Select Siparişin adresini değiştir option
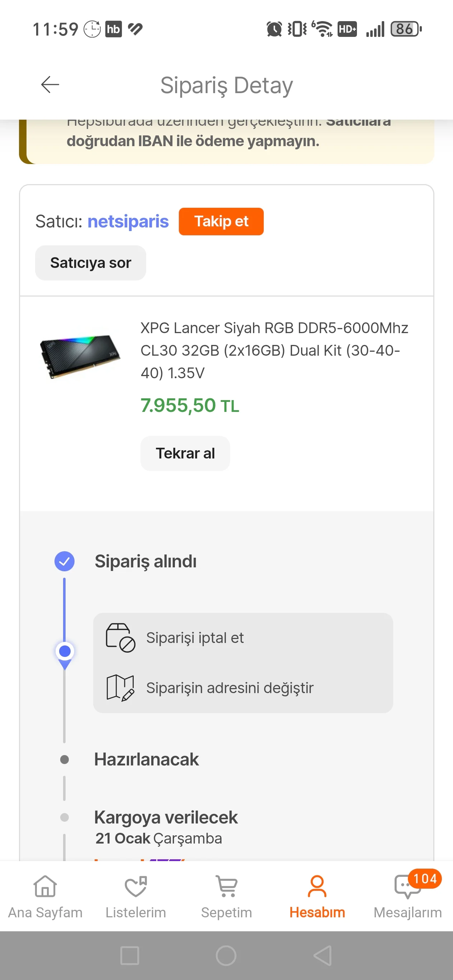This screenshot has height=980, width=453. coord(229,688)
